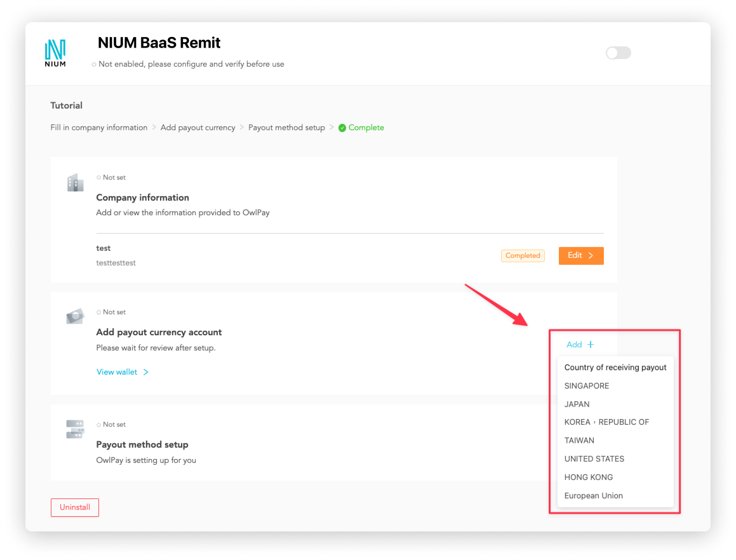Viewport: 736px width, 560px height.
Task: Click the OwlPay is setting up text
Action: 146,460
